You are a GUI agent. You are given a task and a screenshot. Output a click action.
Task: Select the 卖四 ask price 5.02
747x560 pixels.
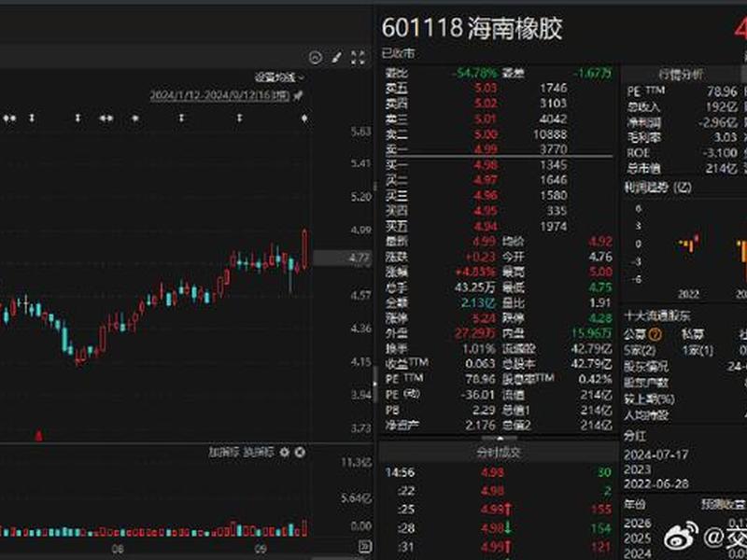pos(486,104)
